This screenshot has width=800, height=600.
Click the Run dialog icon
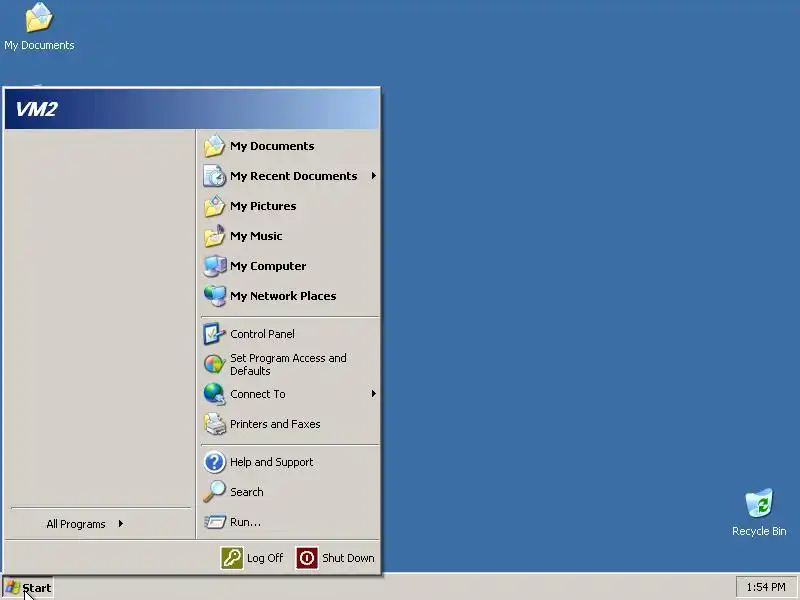(214, 522)
